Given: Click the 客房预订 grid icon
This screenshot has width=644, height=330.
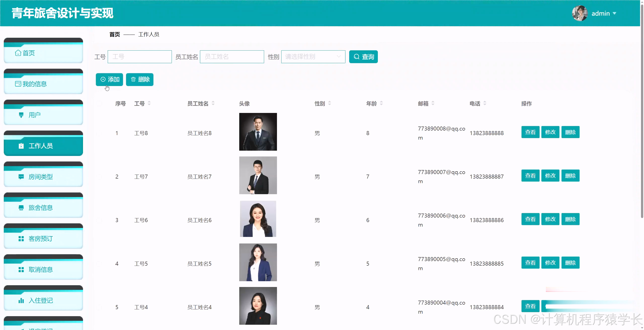Looking at the screenshot, I should [21, 239].
